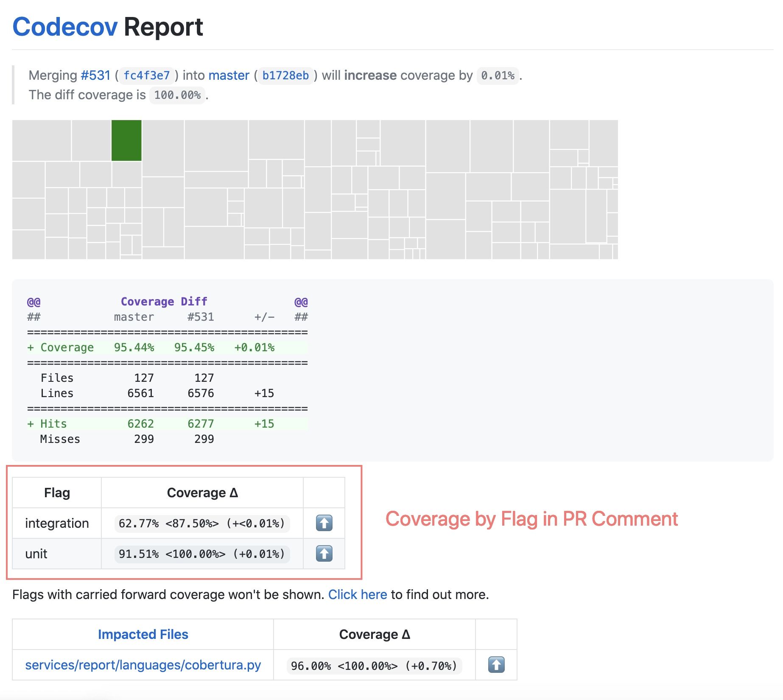Click 'Coverage Δ' header in Impacted Files table
Screen dimensions: 783x700
[375, 634]
